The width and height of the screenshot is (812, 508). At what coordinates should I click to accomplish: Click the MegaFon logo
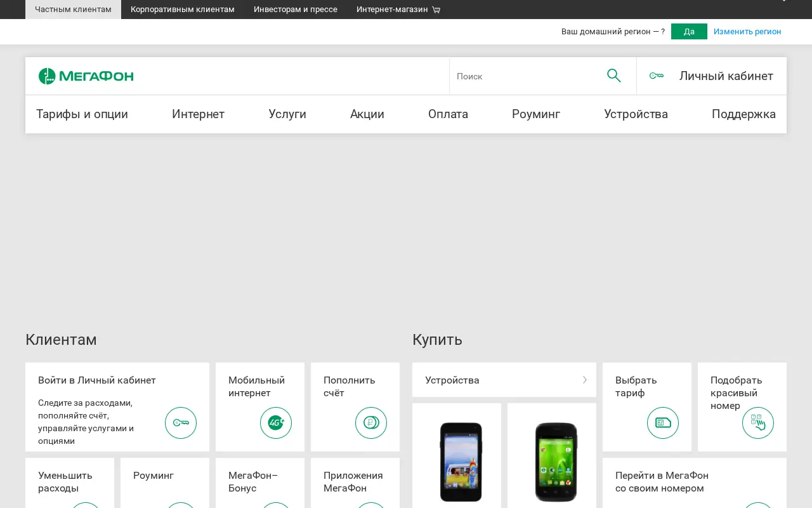click(86, 76)
